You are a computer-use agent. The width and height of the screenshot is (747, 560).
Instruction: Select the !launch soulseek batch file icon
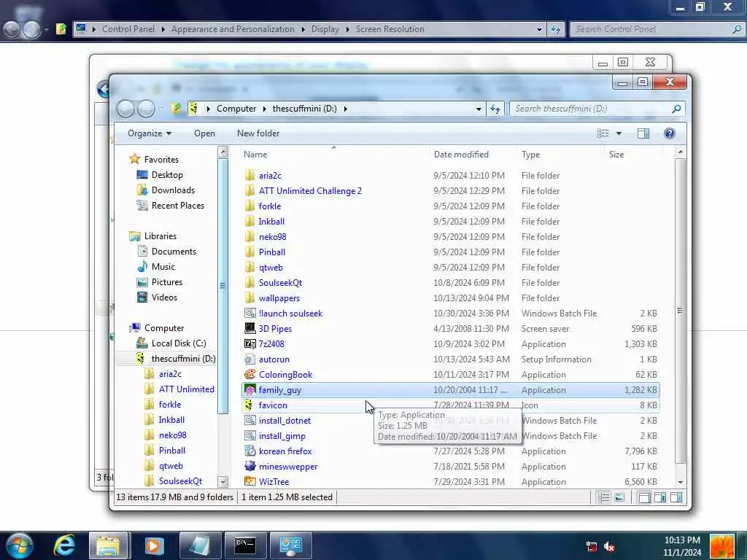pos(249,314)
